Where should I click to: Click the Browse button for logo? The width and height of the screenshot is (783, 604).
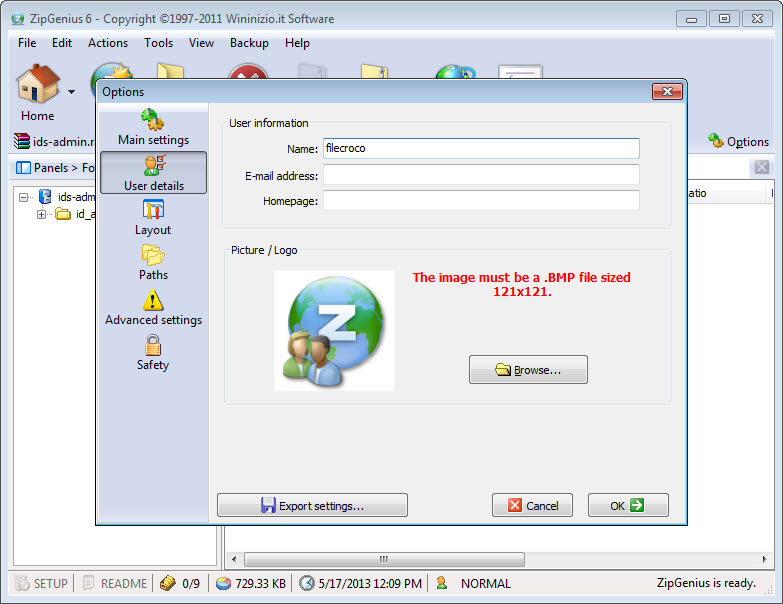pos(528,370)
